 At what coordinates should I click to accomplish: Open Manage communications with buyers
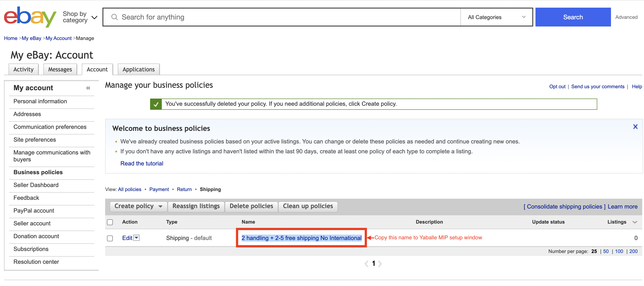tap(52, 156)
